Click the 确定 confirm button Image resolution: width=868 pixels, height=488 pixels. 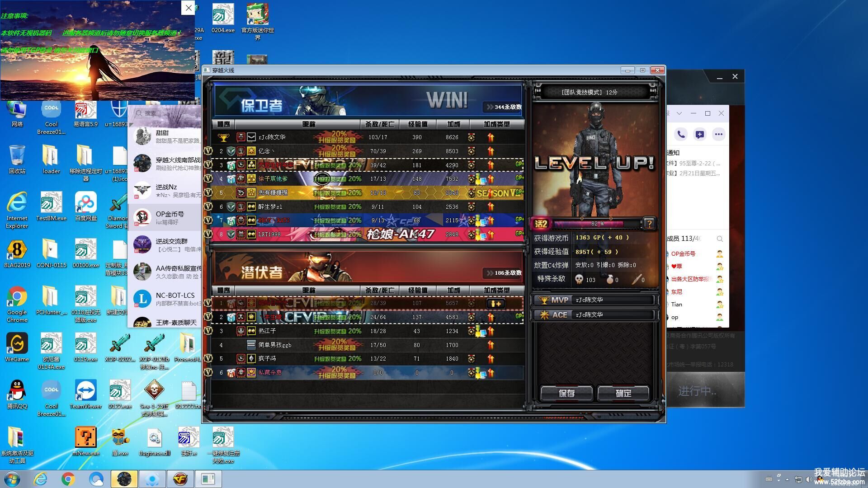click(623, 393)
